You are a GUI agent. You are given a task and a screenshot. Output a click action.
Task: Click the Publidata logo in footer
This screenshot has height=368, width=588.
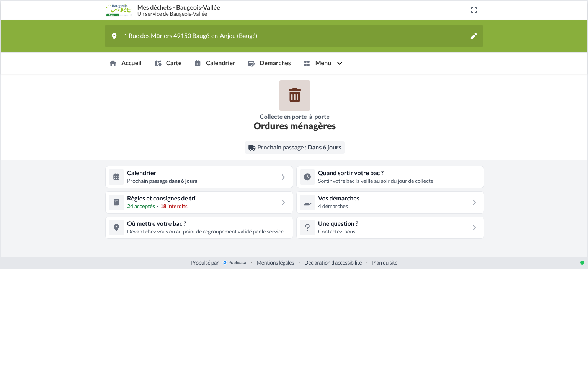[235, 263]
